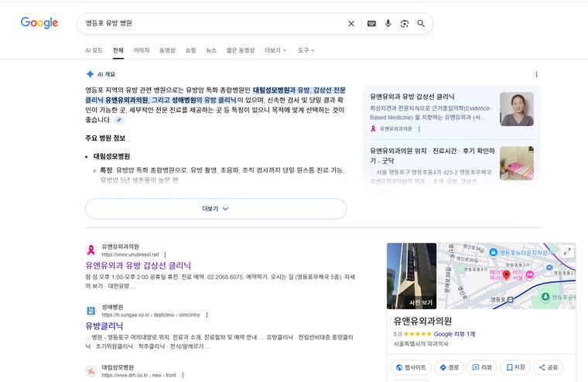588x382 pixels.
Task: Click the 대림성모병원 site favicon
Action: tap(91, 370)
